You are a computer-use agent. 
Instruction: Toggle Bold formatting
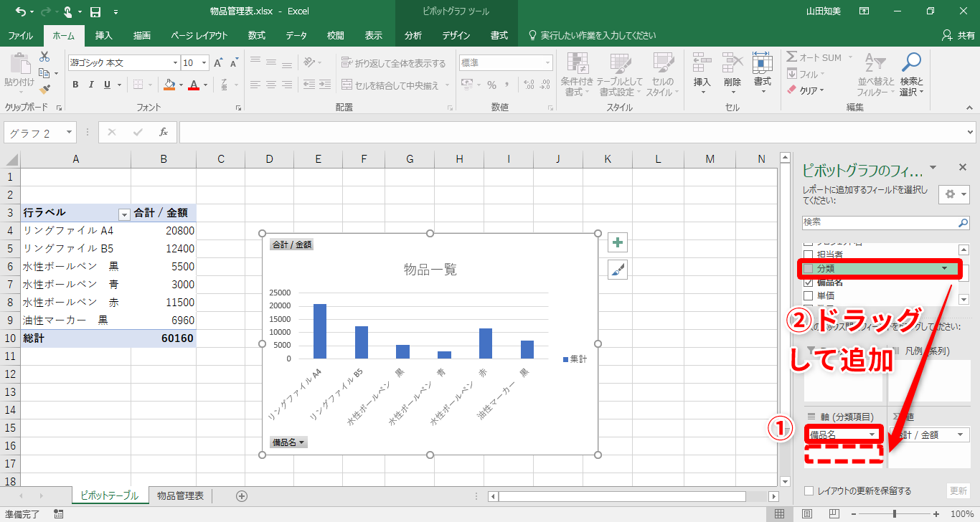(x=75, y=85)
